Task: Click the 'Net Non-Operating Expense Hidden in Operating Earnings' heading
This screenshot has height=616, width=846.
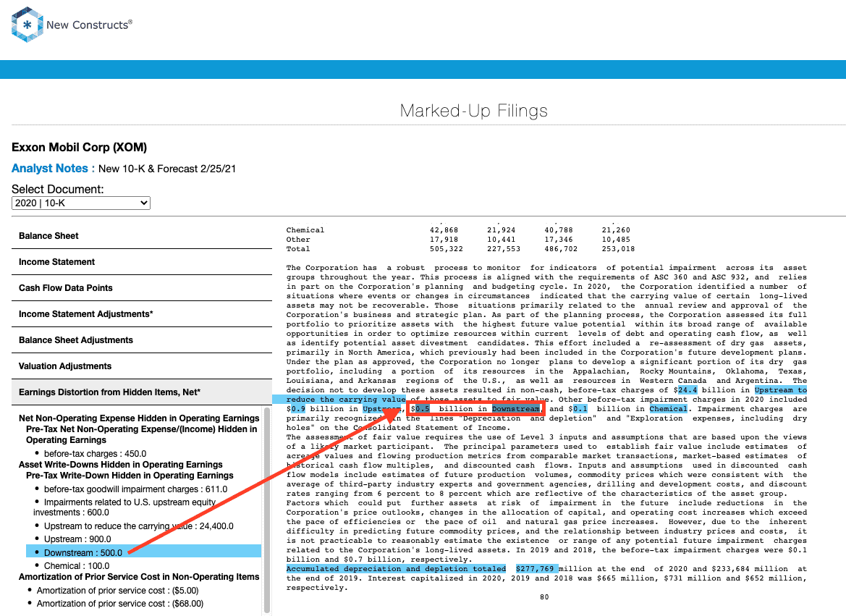Action: click(x=139, y=418)
